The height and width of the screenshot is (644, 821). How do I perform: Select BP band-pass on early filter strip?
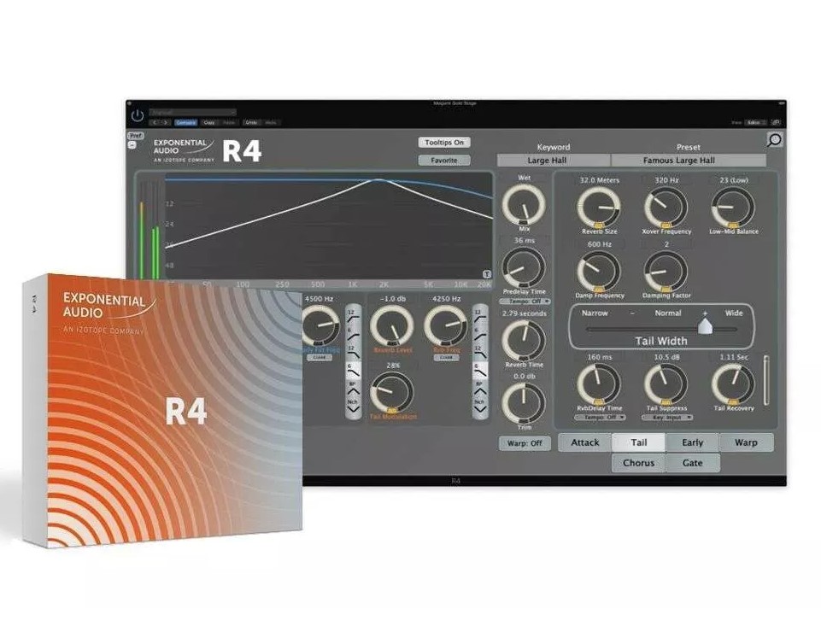(354, 389)
